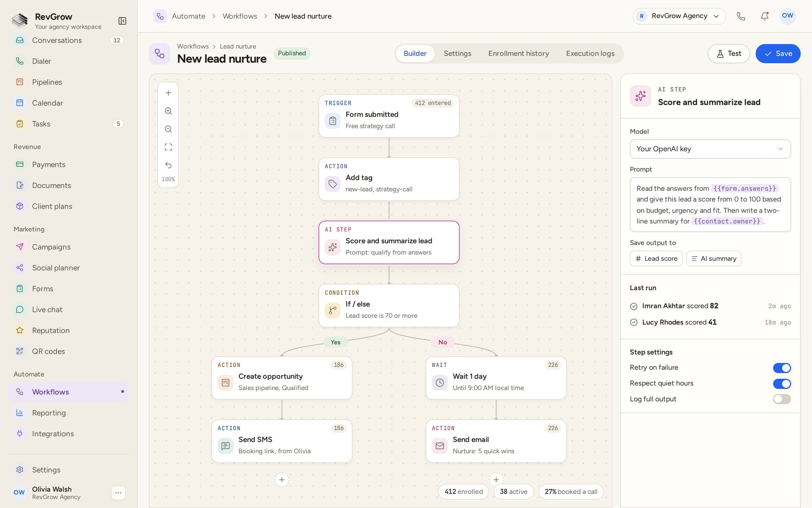Viewport: 812px width, 508px height.
Task: Click Lead nurture folder breadcrumb
Action: (238, 46)
